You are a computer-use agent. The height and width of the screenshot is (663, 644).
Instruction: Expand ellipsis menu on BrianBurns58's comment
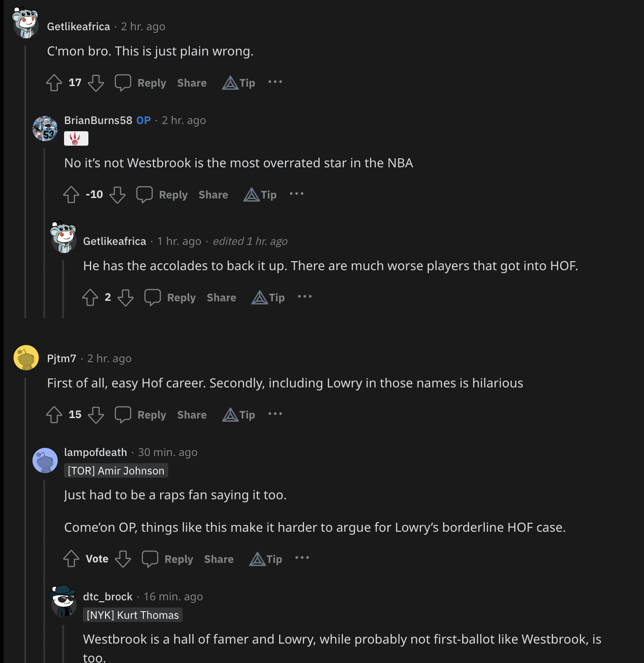[297, 194]
